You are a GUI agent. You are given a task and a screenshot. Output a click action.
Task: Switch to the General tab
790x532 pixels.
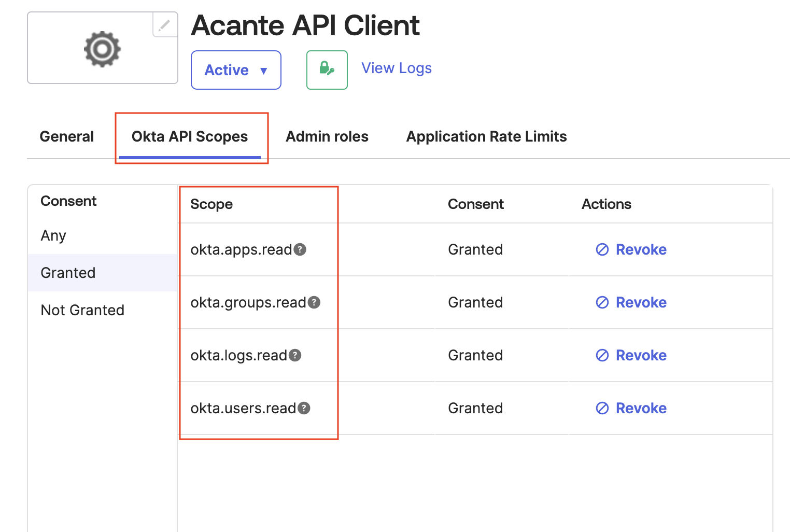pyautogui.click(x=67, y=136)
